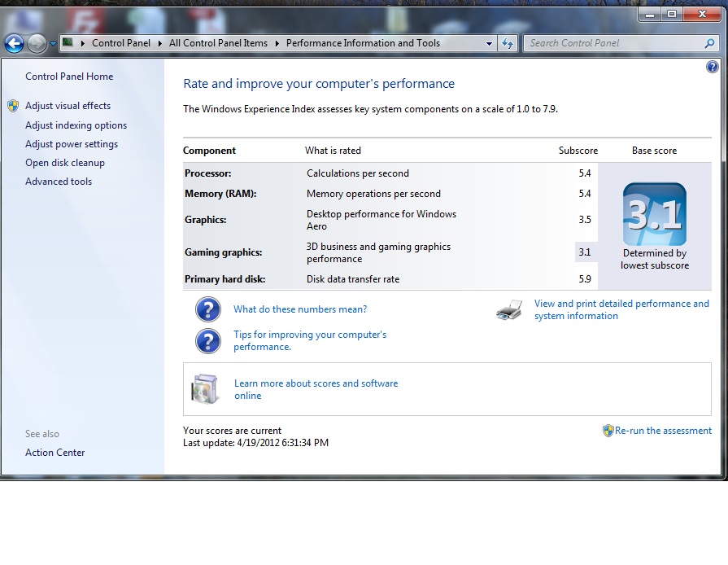728x565 pixels.
Task: Open the address bar history dropdown
Action: (x=489, y=44)
